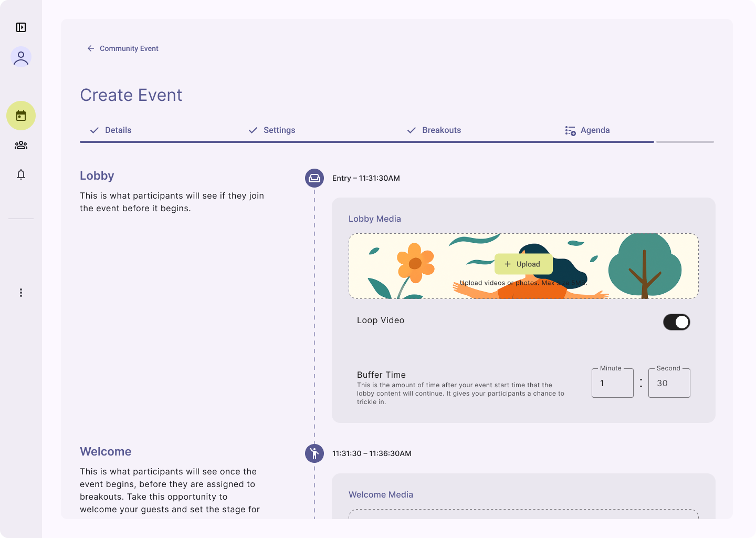Open the vertical three-dot more menu
Viewport: 756px width, 538px height.
21,293
